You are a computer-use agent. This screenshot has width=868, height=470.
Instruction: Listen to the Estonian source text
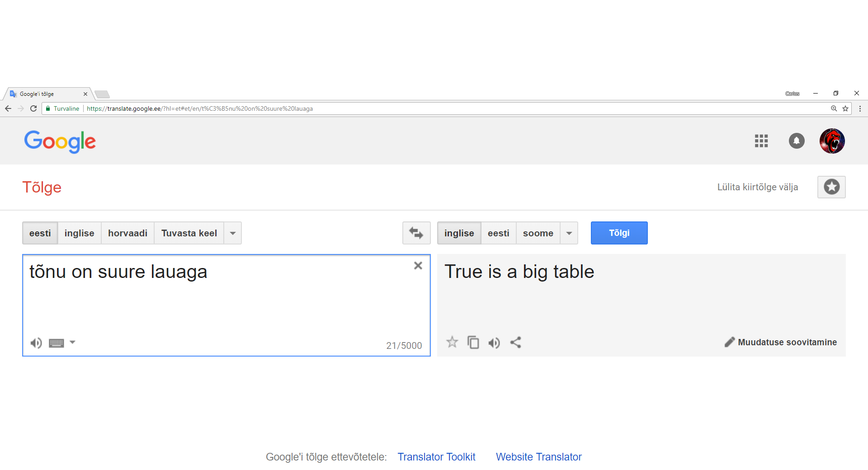point(36,343)
